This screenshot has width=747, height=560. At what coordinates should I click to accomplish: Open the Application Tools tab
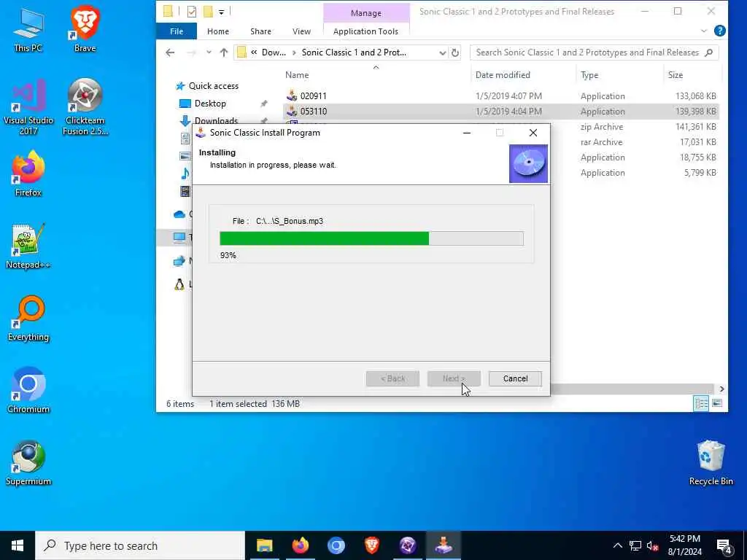coord(366,31)
